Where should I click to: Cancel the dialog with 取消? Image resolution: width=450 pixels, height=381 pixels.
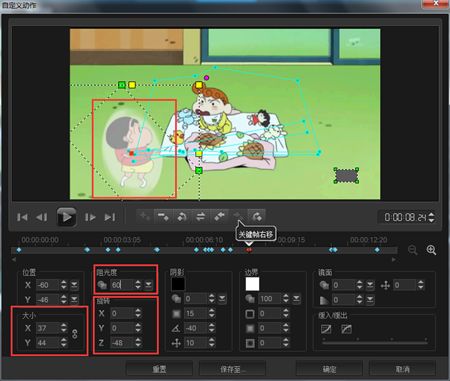(402, 369)
